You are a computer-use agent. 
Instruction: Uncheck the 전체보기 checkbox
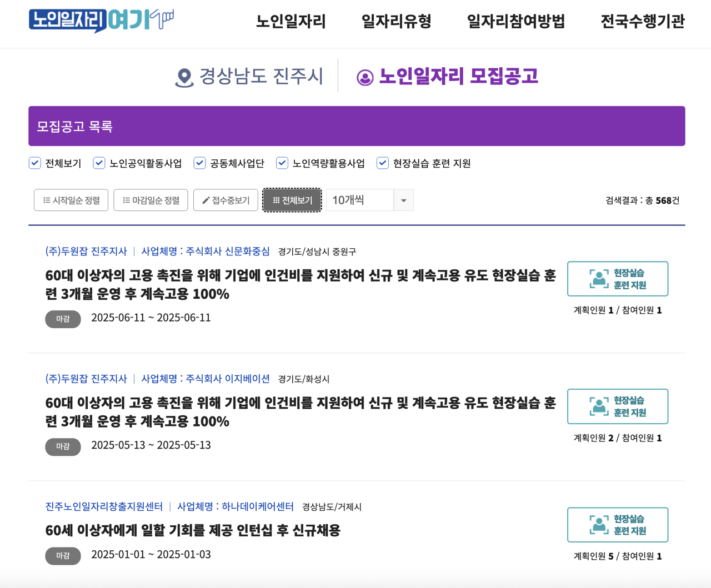tap(34, 163)
